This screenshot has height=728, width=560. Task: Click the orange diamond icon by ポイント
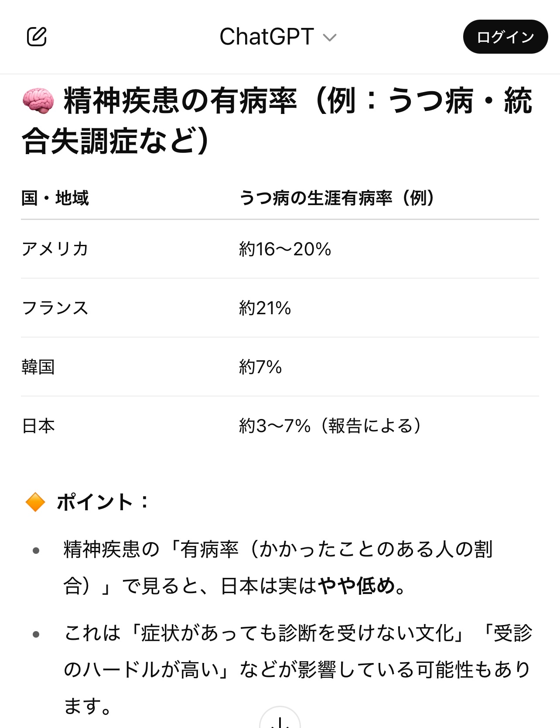click(x=35, y=502)
